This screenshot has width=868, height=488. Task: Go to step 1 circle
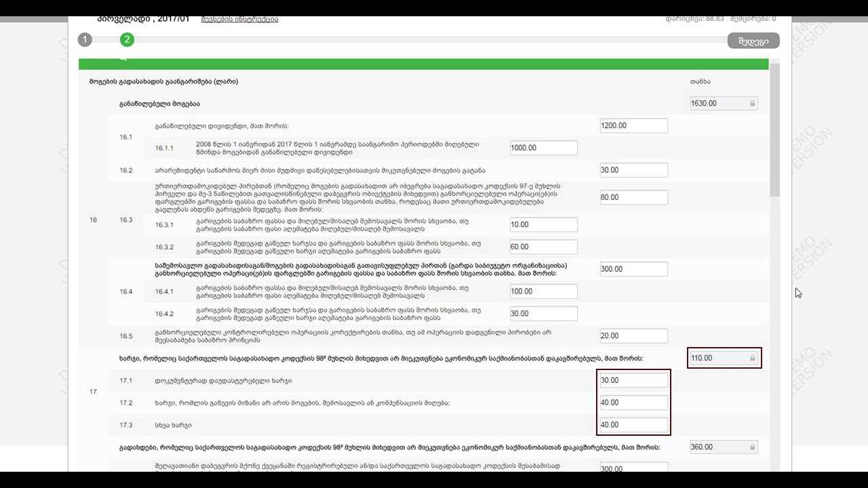click(x=85, y=40)
